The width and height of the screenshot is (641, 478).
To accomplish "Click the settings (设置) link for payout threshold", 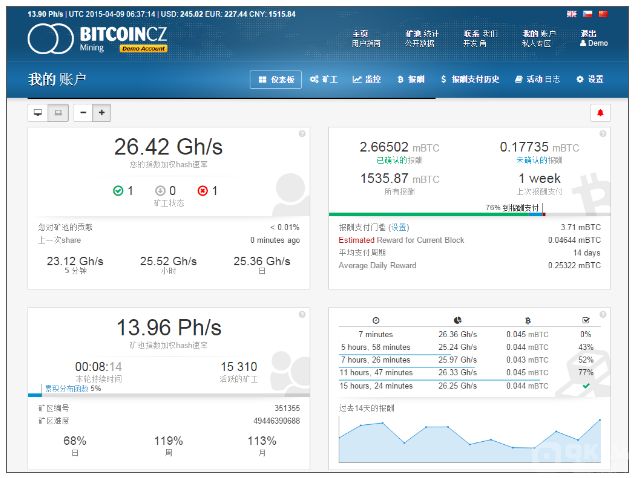I will pos(398,227).
